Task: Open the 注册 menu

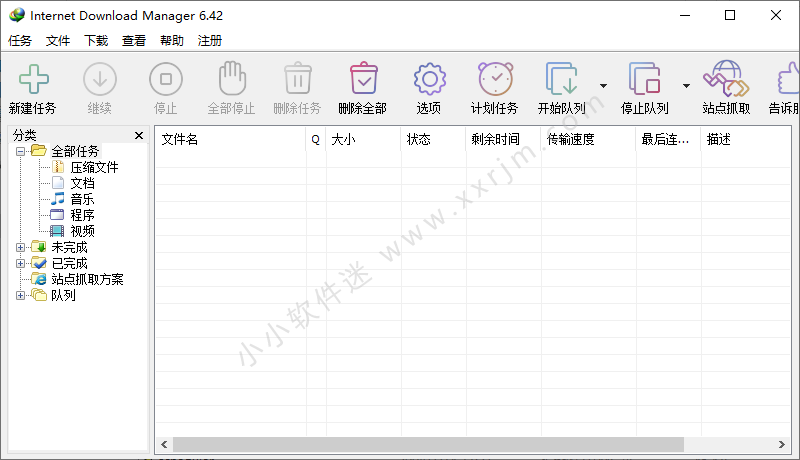Action: [x=210, y=41]
